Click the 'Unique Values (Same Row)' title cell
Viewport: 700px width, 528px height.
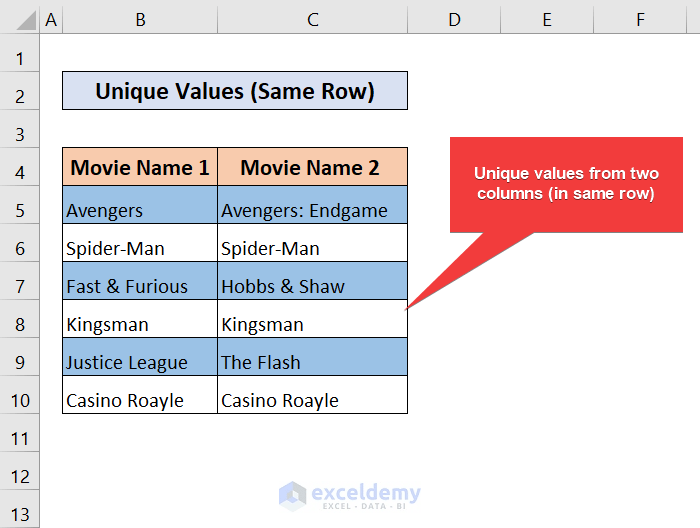tap(235, 91)
